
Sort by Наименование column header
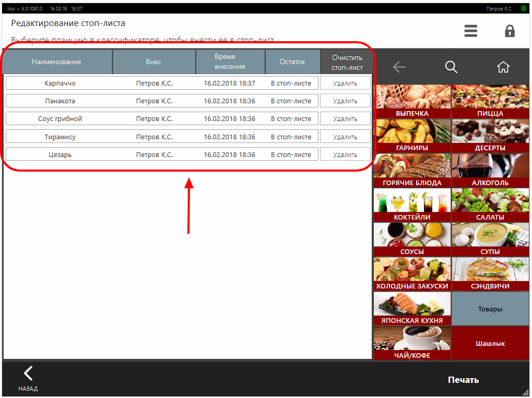57,62
